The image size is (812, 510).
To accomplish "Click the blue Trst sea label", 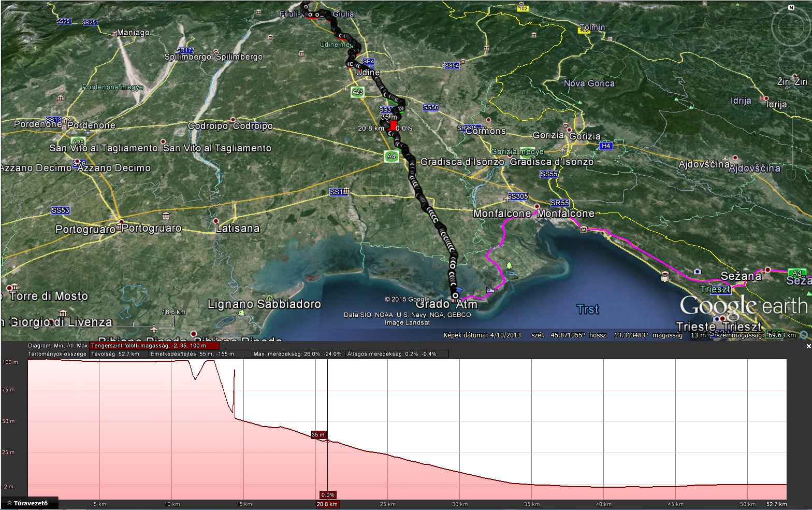I will tap(588, 309).
